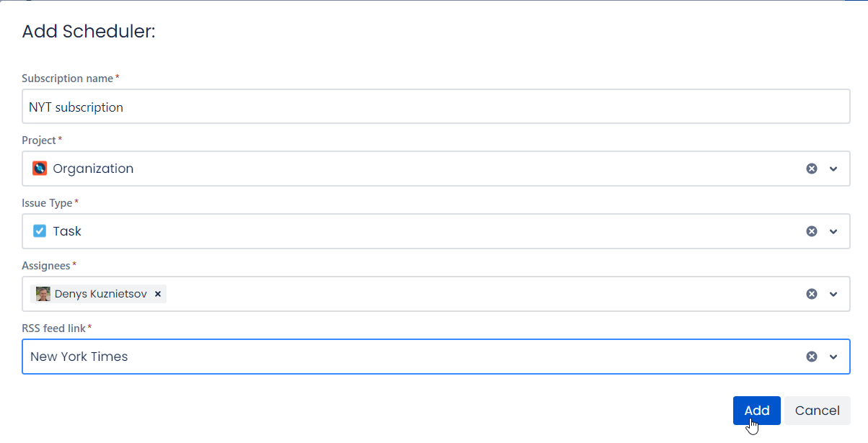Open the RSS feed link dropdown arrow
This screenshot has width=868, height=443.
point(833,357)
